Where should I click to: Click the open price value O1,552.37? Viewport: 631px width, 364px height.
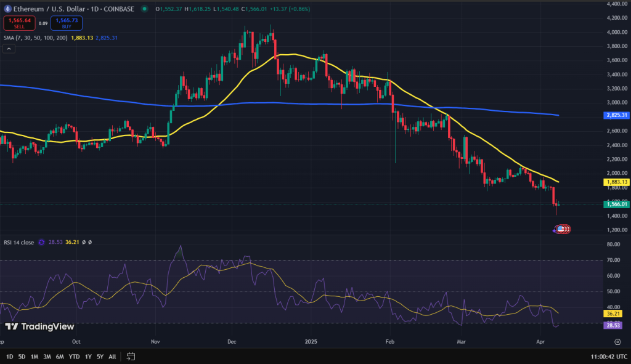click(x=169, y=9)
